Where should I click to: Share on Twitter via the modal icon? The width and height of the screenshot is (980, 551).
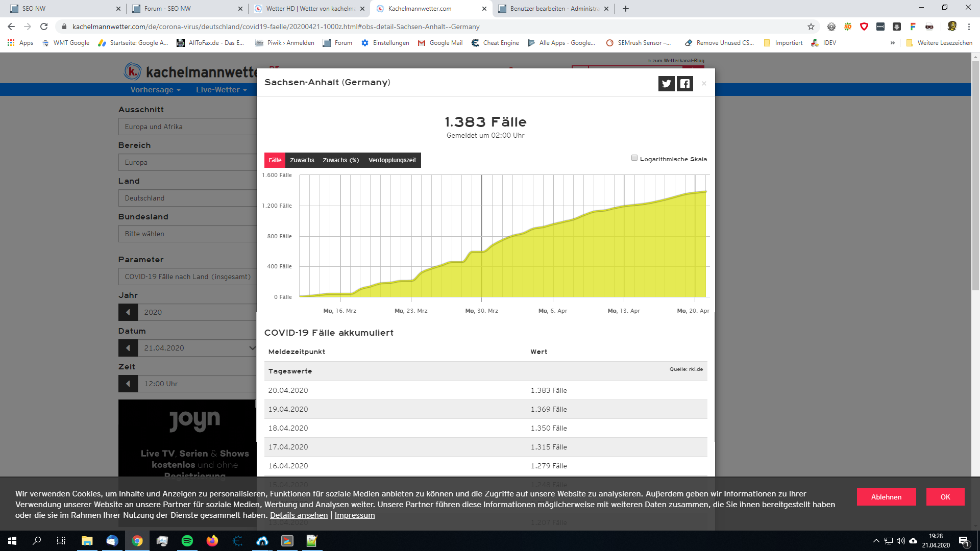(x=666, y=84)
